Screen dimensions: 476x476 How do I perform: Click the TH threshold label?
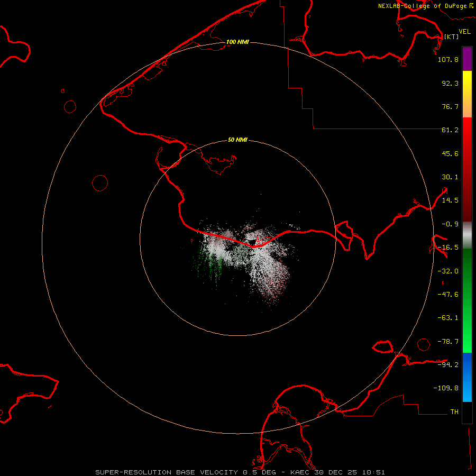[454, 412]
